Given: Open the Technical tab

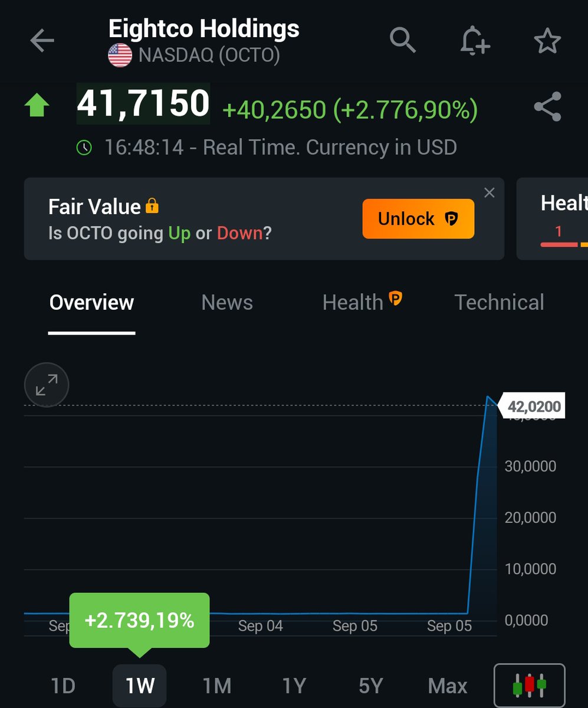Looking at the screenshot, I should click(499, 303).
